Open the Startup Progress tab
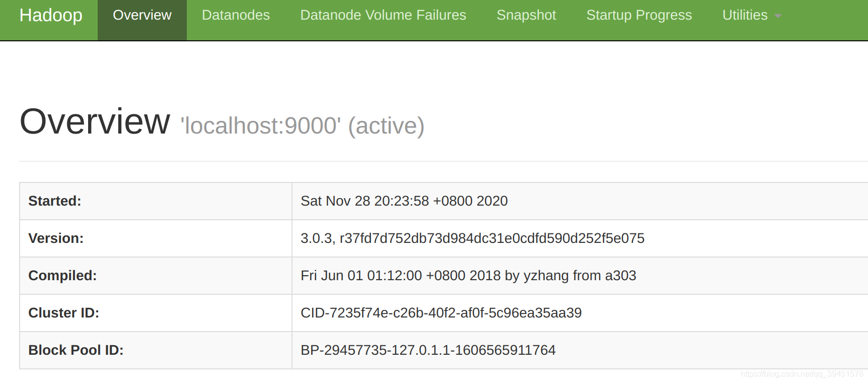Screen dimensions: 868x383 pyautogui.click(x=639, y=16)
